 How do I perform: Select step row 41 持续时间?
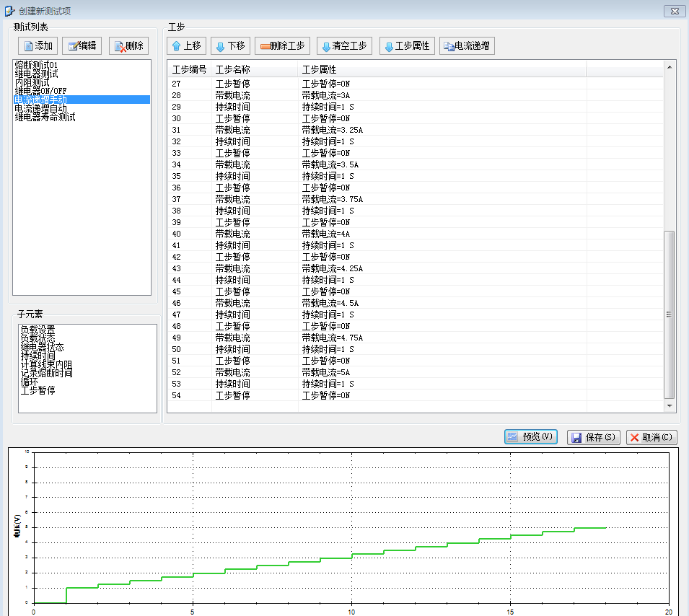[x=416, y=245]
